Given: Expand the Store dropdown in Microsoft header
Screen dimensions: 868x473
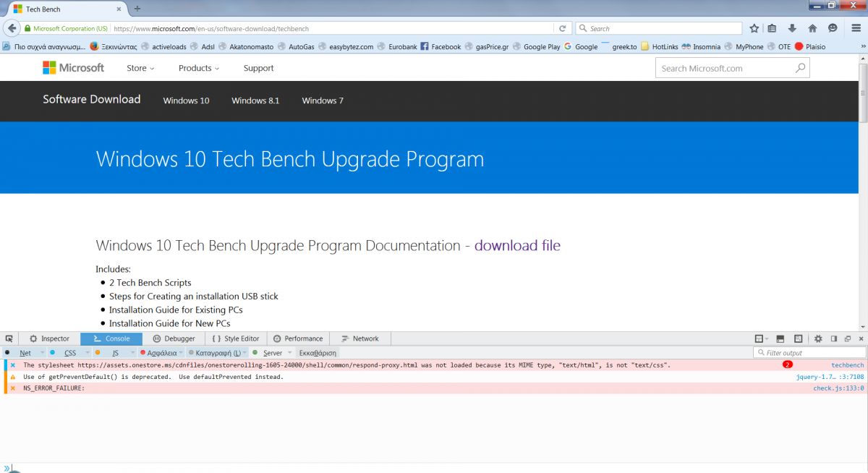Looking at the screenshot, I should point(140,68).
